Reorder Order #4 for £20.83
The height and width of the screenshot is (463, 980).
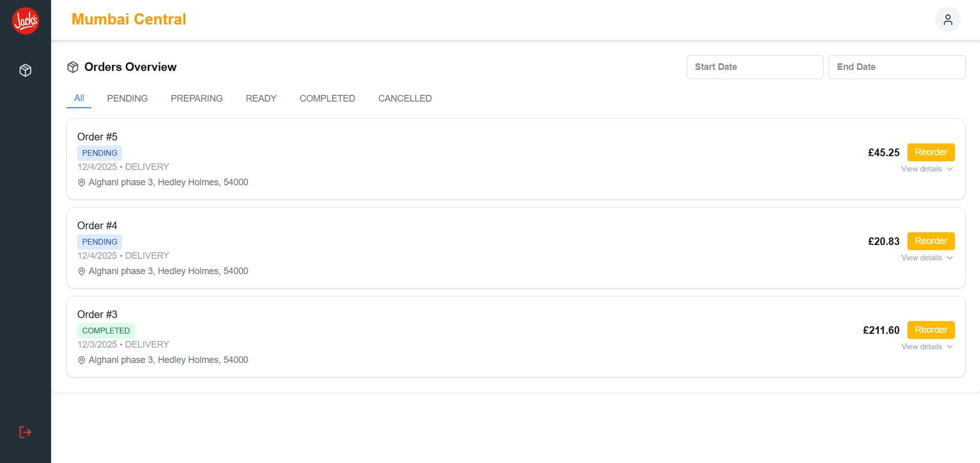tap(931, 241)
